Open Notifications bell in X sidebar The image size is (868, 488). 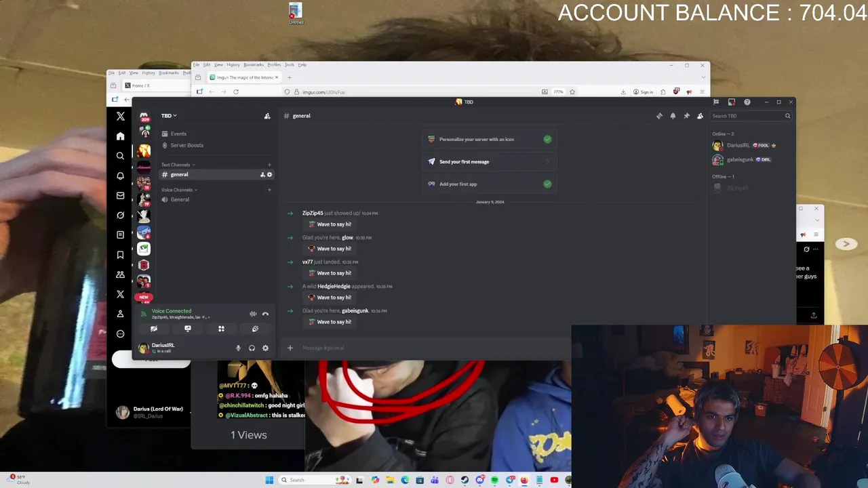click(120, 176)
